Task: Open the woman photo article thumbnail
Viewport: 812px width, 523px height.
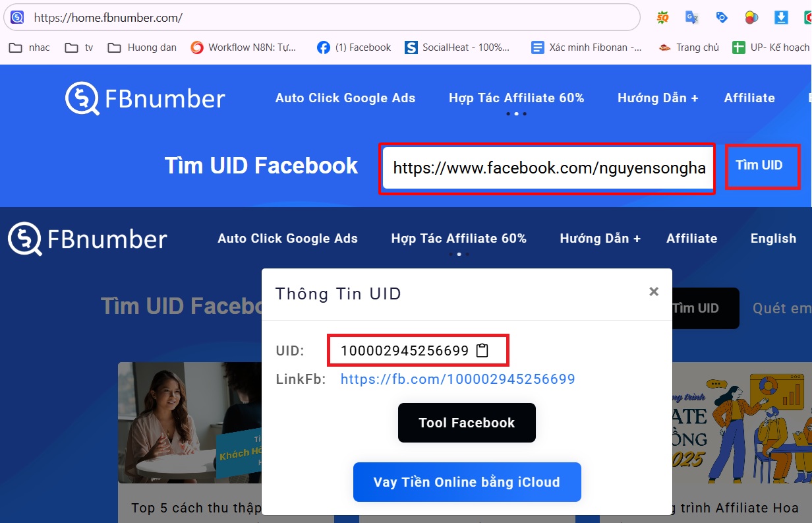Action: pos(191,423)
